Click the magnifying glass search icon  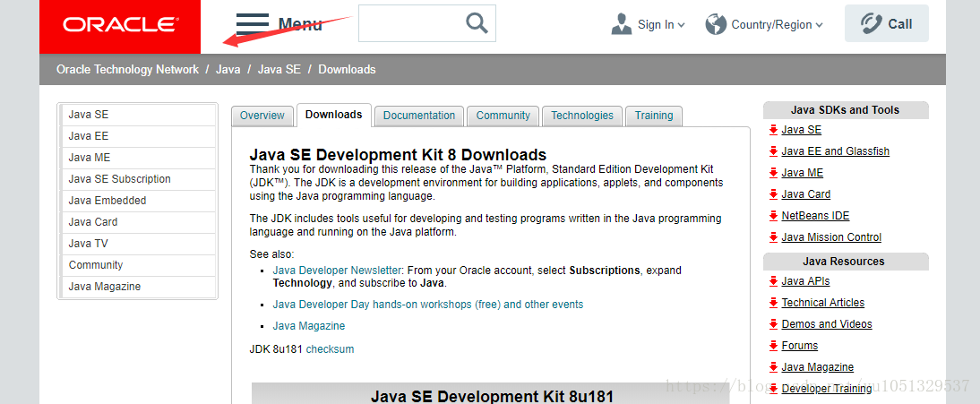(x=477, y=23)
